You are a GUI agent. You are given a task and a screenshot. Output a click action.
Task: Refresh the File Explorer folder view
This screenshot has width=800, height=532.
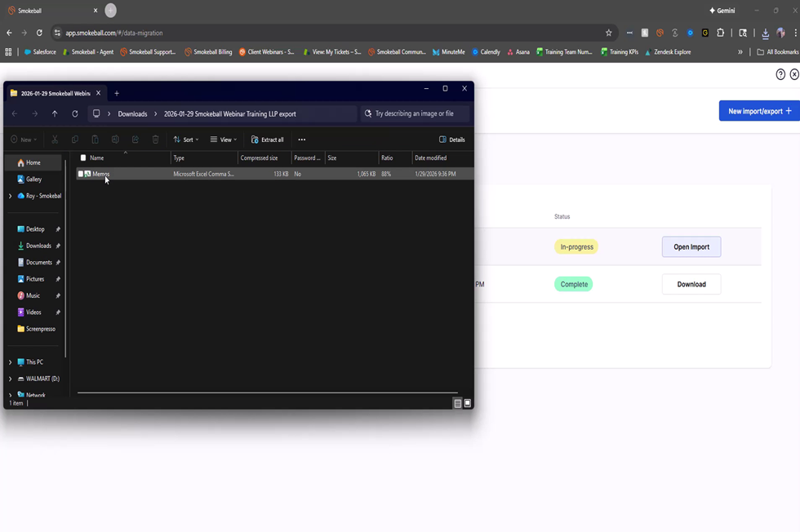click(x=75, y=114)
